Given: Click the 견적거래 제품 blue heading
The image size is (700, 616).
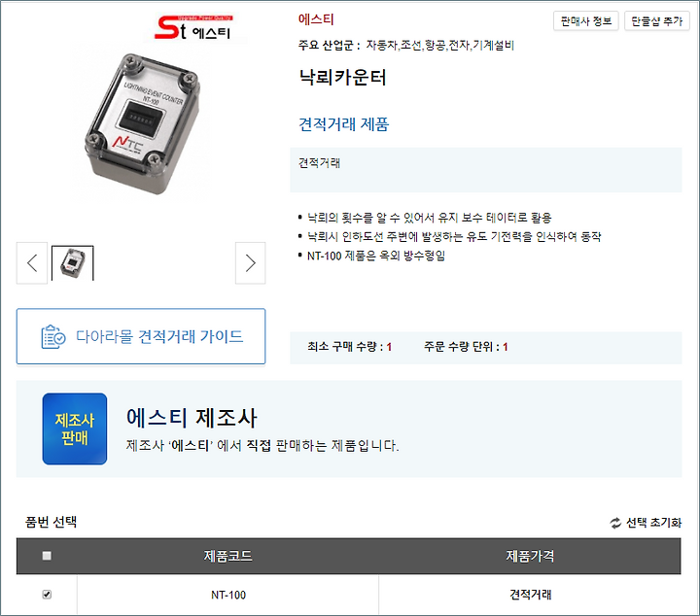Looking at the screenshot, I should pos(344,124).
